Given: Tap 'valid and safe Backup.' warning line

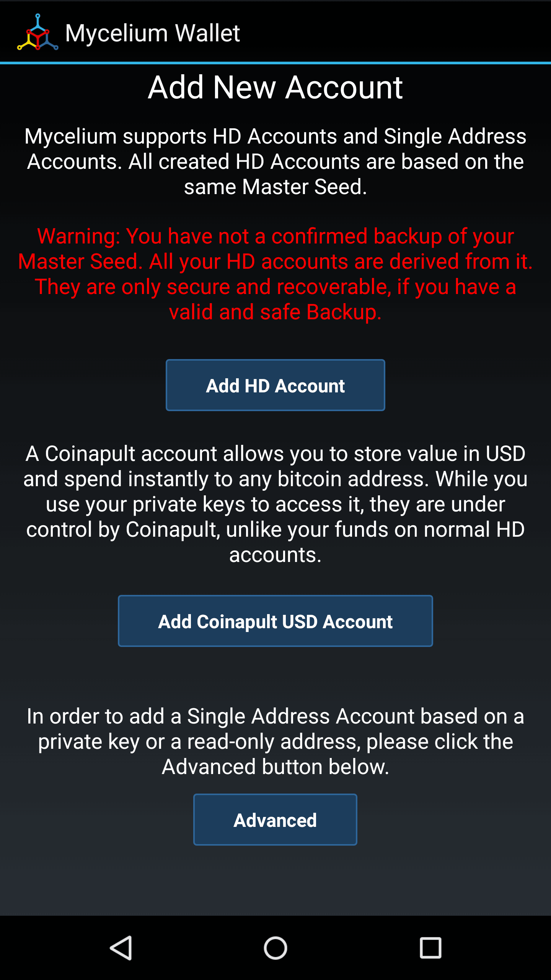Looking at the screenshot, I should [x=275, y=312].
